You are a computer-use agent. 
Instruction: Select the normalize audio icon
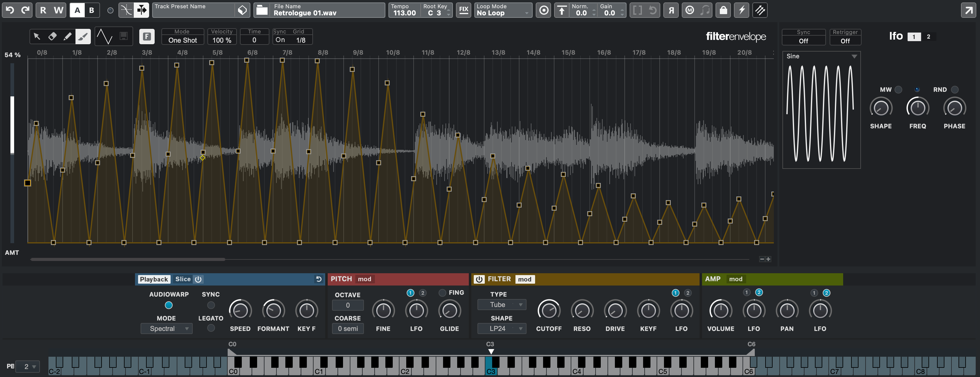click(561, 11)
